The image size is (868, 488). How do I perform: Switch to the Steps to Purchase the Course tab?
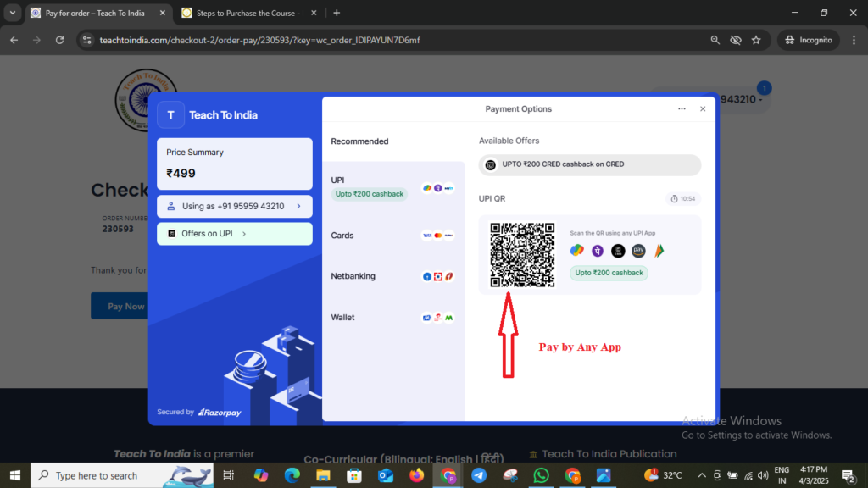pos(248,13)
